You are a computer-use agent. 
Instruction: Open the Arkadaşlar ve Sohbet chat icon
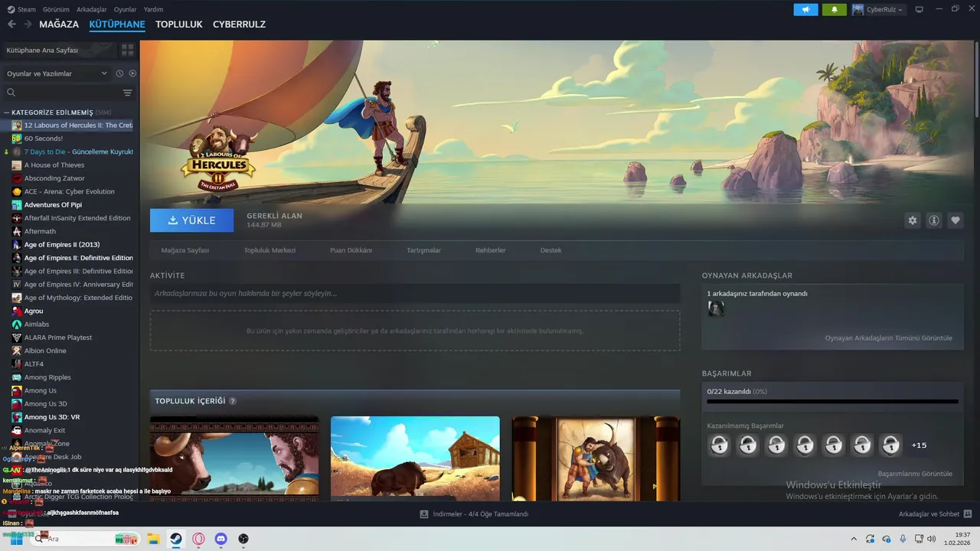pos(967,514)
